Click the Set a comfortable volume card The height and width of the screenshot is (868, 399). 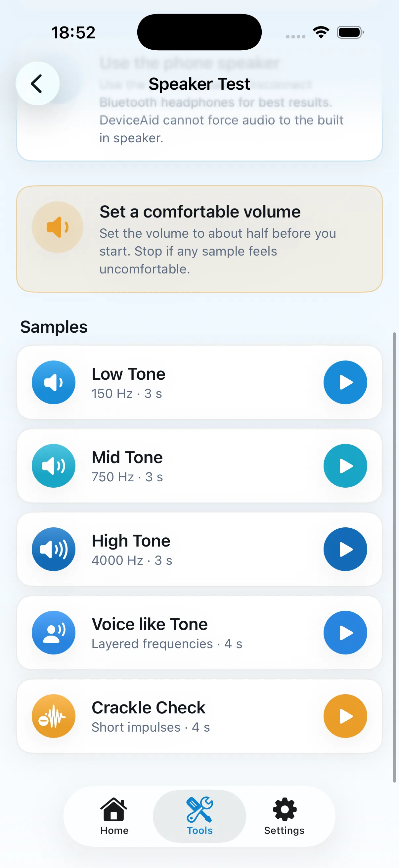(199, 239)
